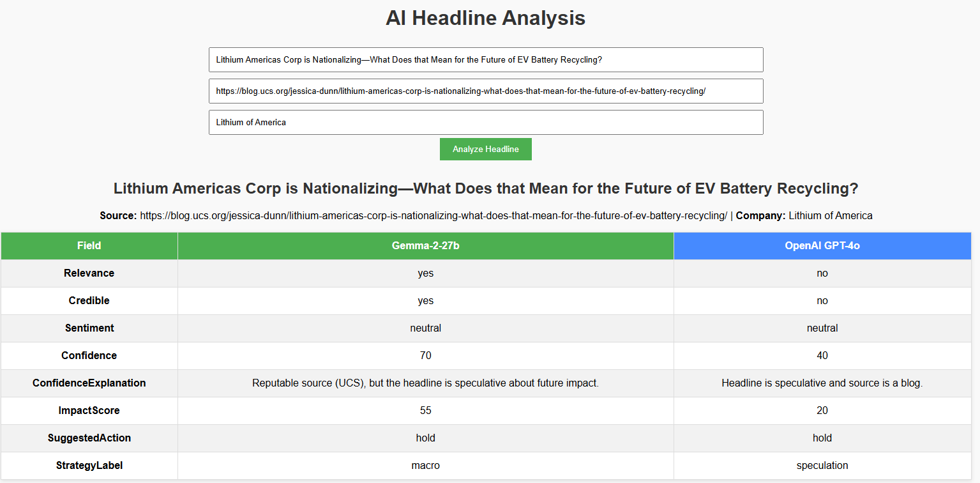980x483 pixels.
Task: Click GPT-4o's ImpactScore value 20
Action: (822, 411)
